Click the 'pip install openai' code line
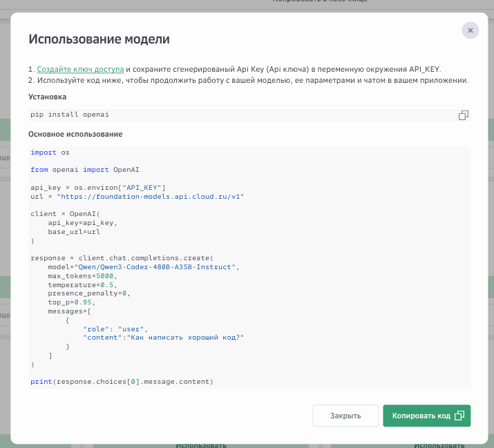This screenshot has width=494, height=448. [x=70, y=115]
